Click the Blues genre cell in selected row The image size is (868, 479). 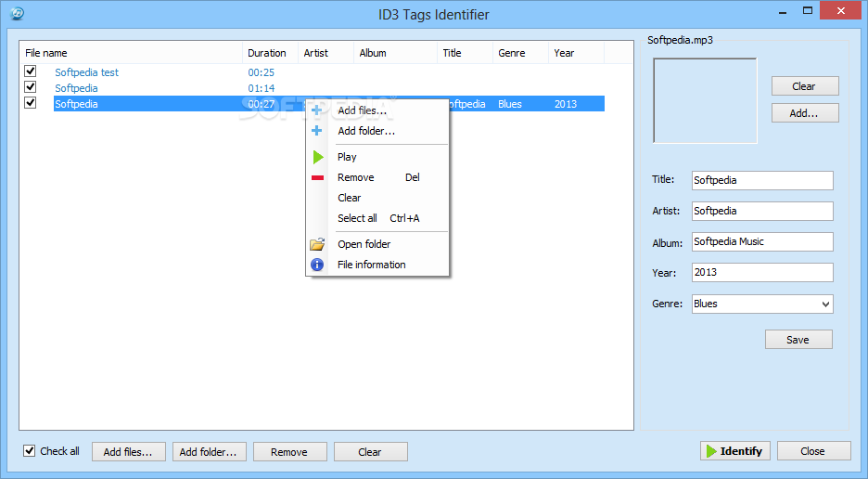(x=510, y=104)
